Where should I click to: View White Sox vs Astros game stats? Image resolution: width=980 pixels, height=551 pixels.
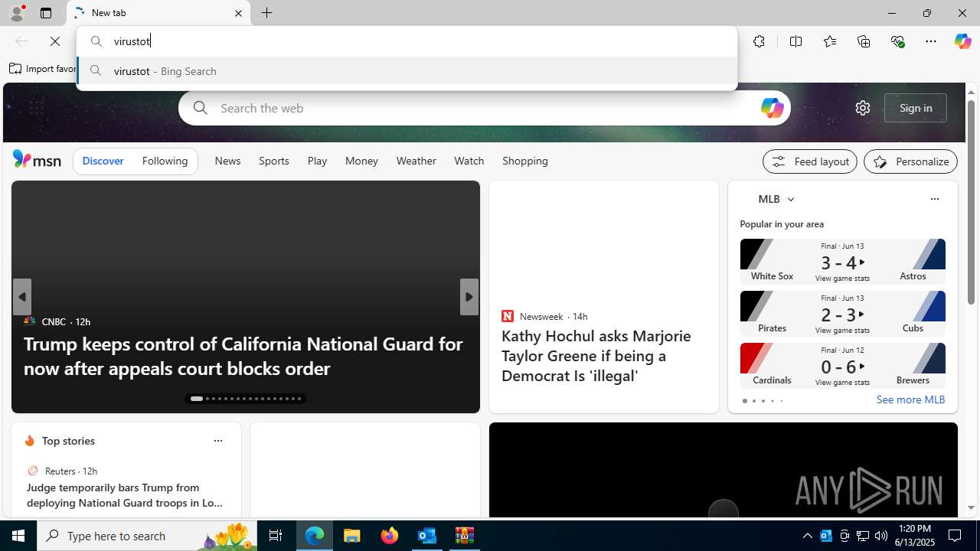(842, 262)
